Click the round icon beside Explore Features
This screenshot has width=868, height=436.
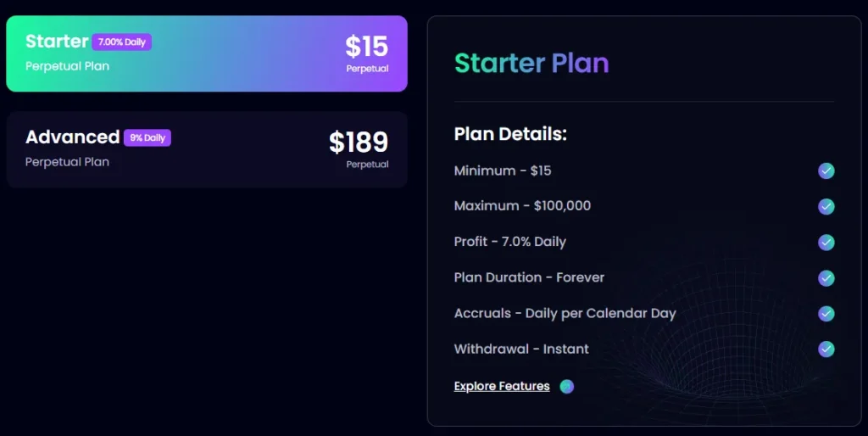[x=567, y=387]
